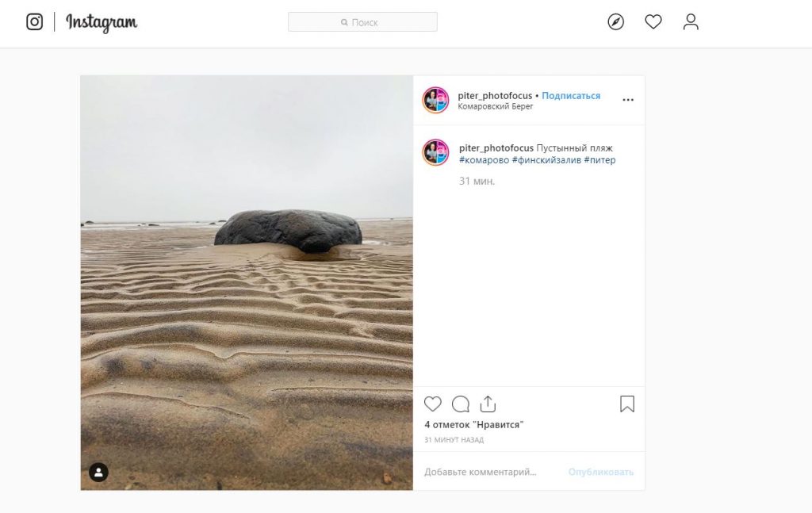Open hashtag #финскийзалив
This screenshot has width=812, height=513.
pyautogui.click(x=546, y=160)
